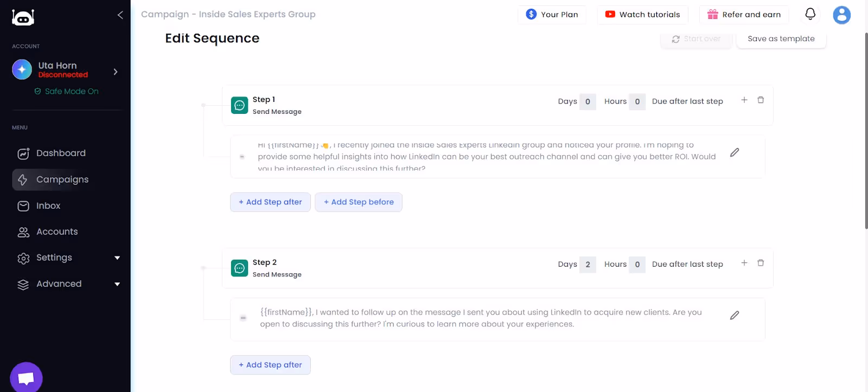868x392 pixels.
Task: Click Due after last step in Step 1
Action: tap(687, 101)
